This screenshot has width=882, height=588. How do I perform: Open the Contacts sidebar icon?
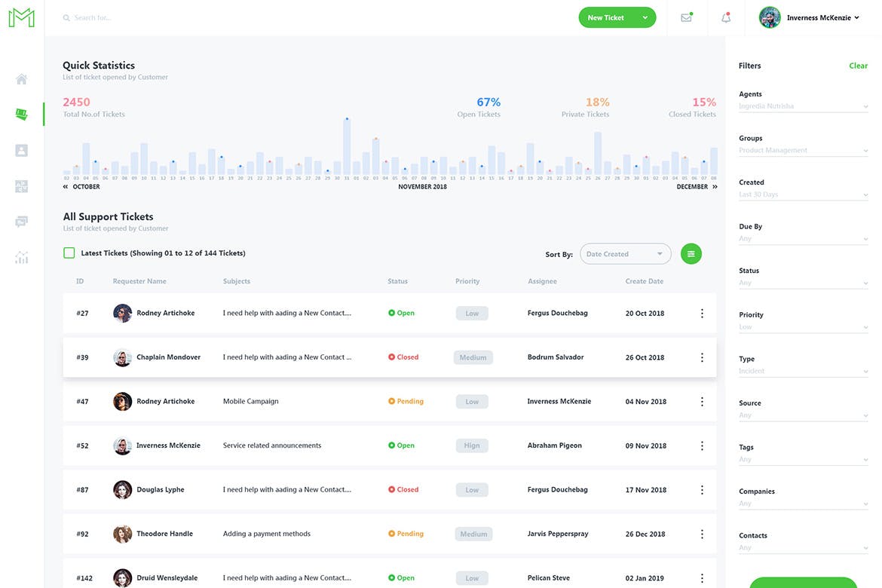21,150
